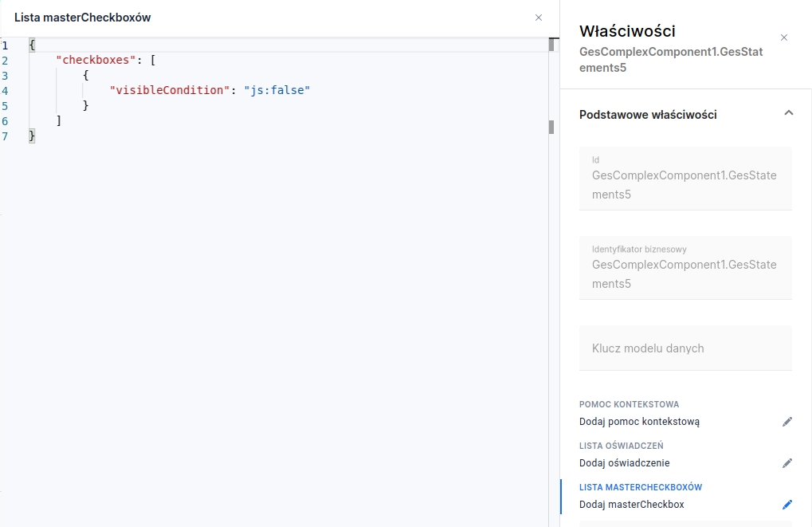This screenshot has width=812, height=527.
Task: Click line number 7 in gutter
Action: coord(5,136)
